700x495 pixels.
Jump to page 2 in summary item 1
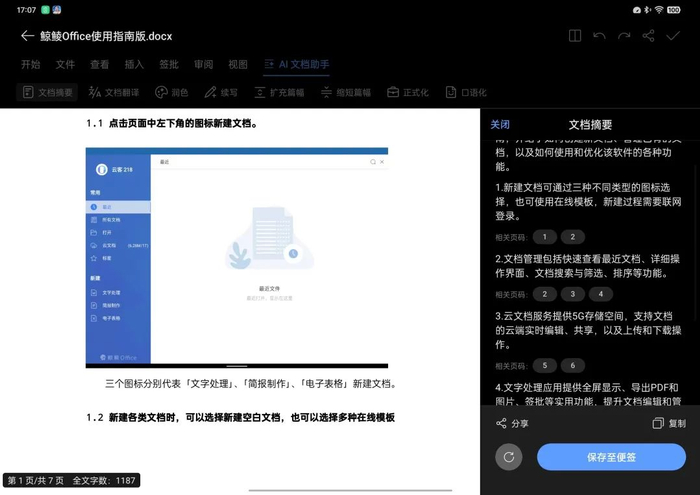(573, 237)
